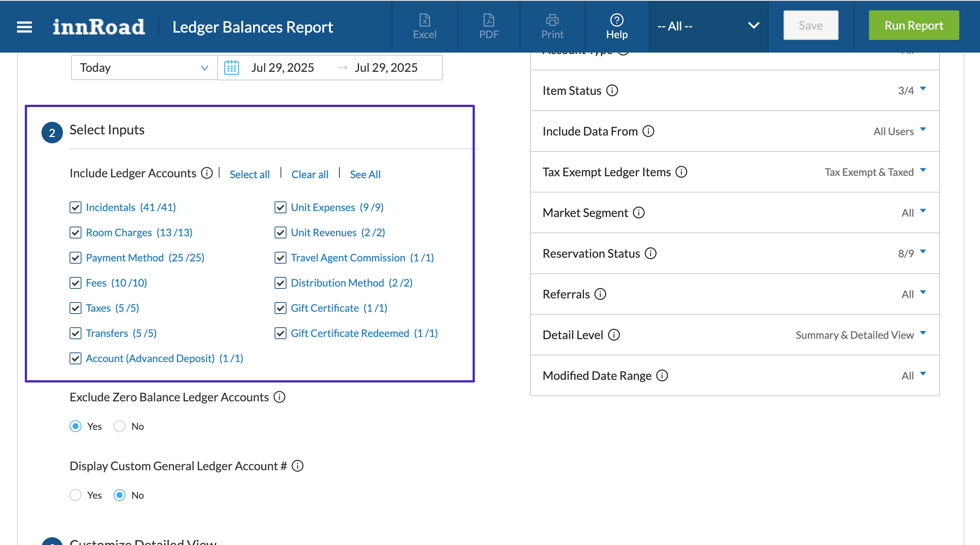This screenshot has height=545, width=980.
Task: Show info for Exclude Zero Balance Accounts
Action: (279, 397)
